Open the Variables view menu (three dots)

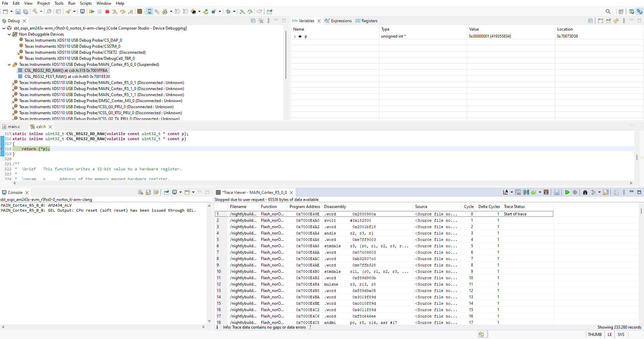click(624, 21)
